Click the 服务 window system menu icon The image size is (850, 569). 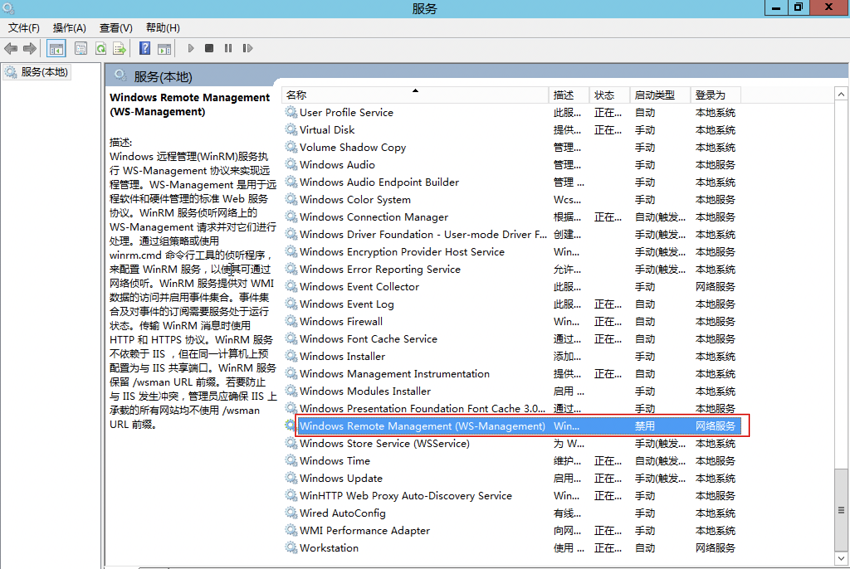(8, 8)
